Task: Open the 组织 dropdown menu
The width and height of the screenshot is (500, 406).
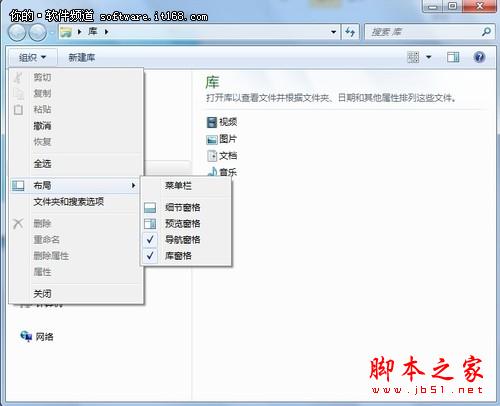Action: pos(32,58)
